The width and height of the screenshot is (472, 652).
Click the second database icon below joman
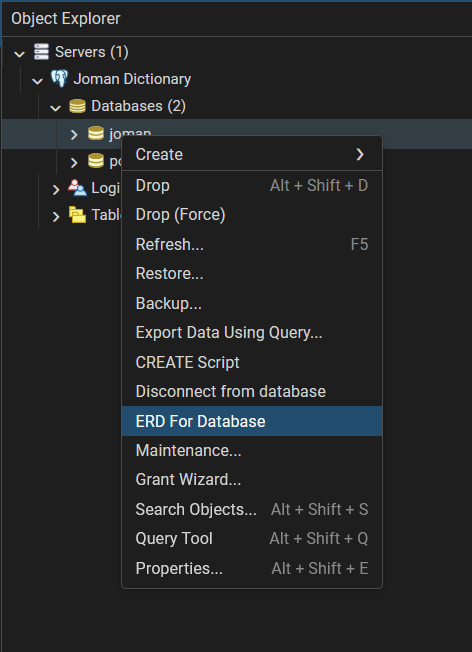point(96,161)
